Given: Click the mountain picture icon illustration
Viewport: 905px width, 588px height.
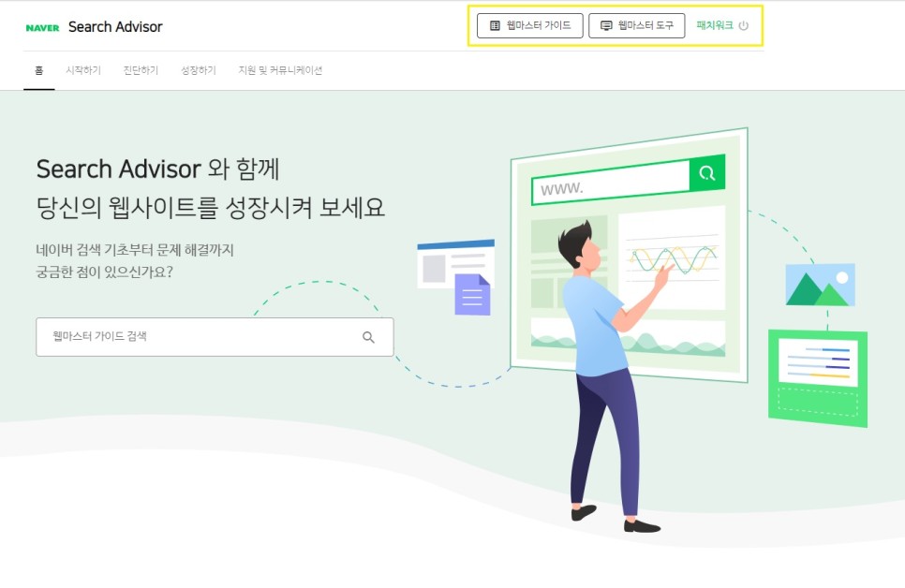Looking at the screenshot, I should point(820,285).
